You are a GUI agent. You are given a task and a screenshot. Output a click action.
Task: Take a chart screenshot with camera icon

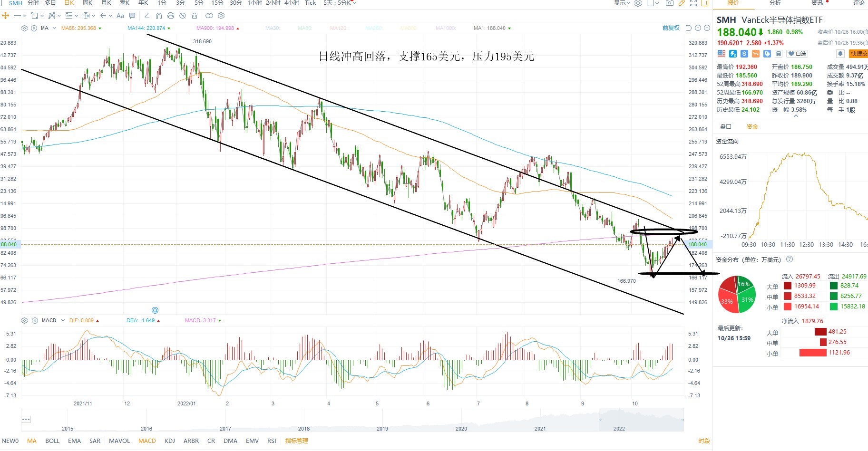[x=670, y=3]
